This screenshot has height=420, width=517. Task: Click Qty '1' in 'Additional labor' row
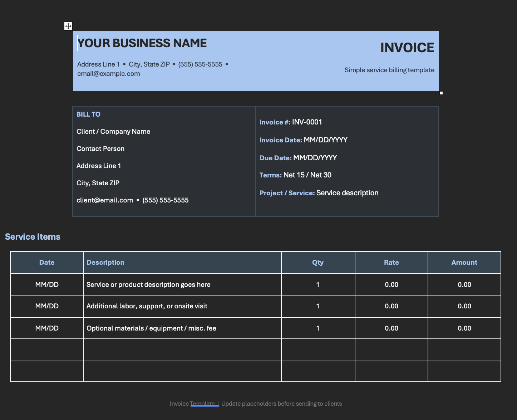coord(318,306)
